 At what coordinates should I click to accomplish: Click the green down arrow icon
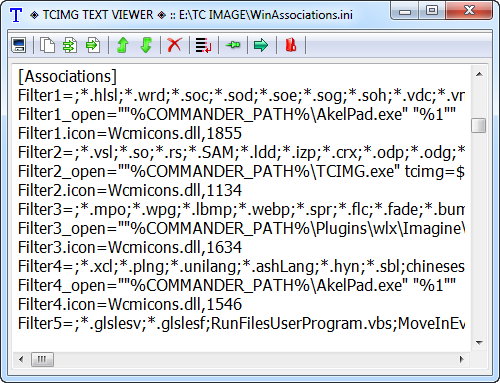[146, 45]
